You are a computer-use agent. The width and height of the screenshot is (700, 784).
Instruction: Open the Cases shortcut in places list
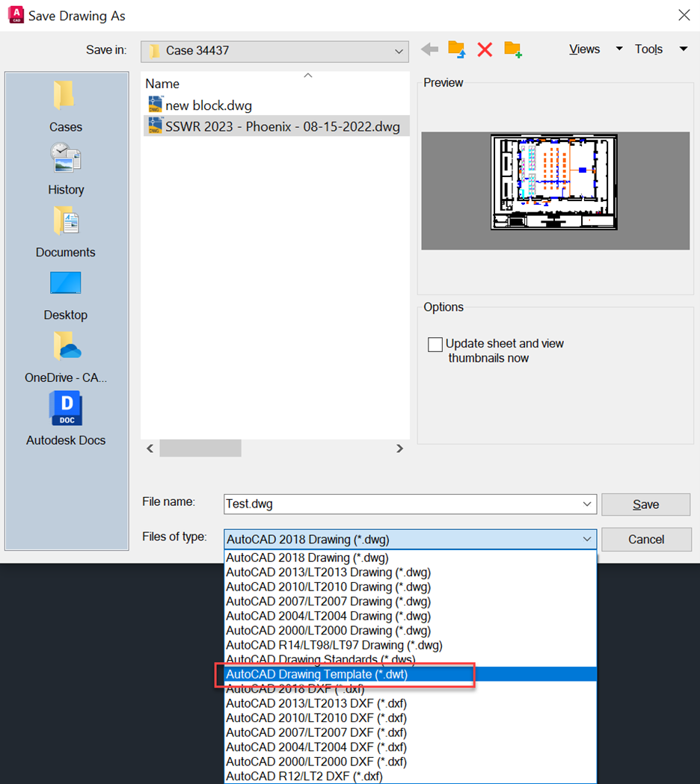click(x=66, y=106)
